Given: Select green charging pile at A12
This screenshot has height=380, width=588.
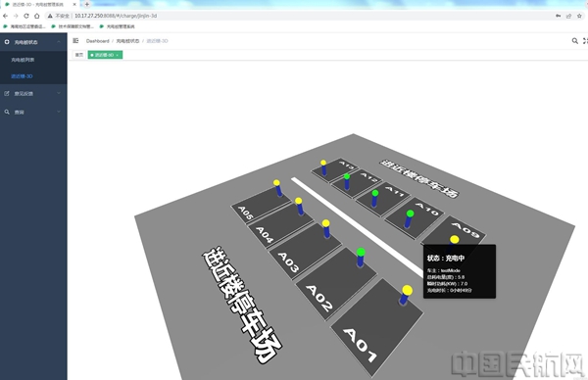Looking at the screenshot, I should point(347,181).
